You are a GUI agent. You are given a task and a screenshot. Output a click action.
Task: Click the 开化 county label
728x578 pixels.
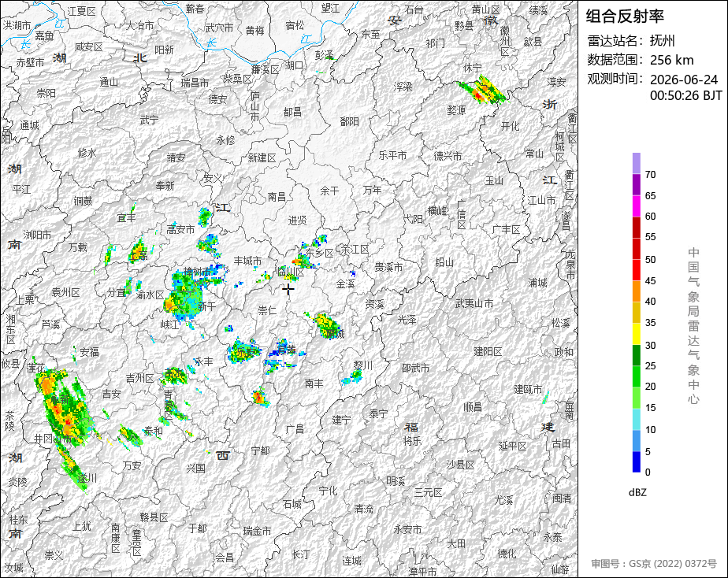pyautogui.click(x=511, y=126)
